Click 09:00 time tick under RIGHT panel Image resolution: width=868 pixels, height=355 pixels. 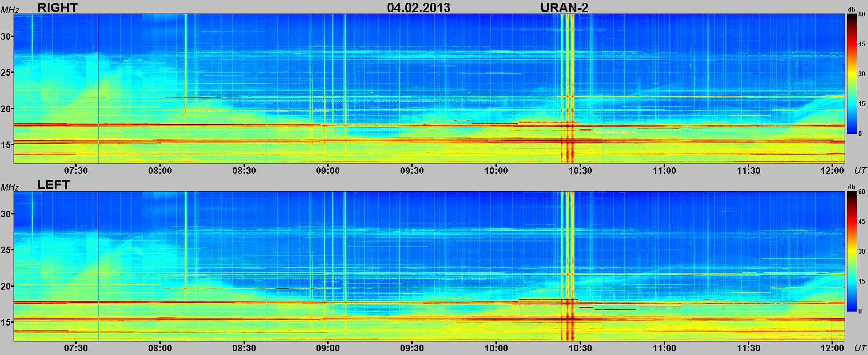click(328, 170)
